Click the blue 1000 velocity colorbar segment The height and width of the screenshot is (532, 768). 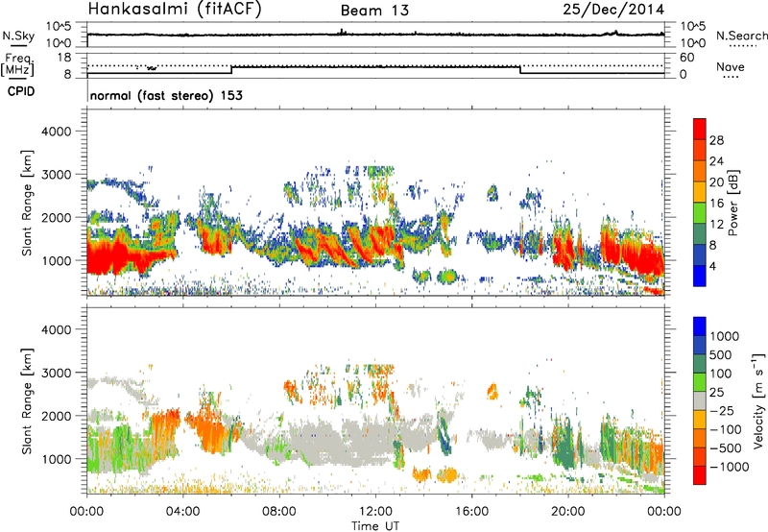[700, 326]
